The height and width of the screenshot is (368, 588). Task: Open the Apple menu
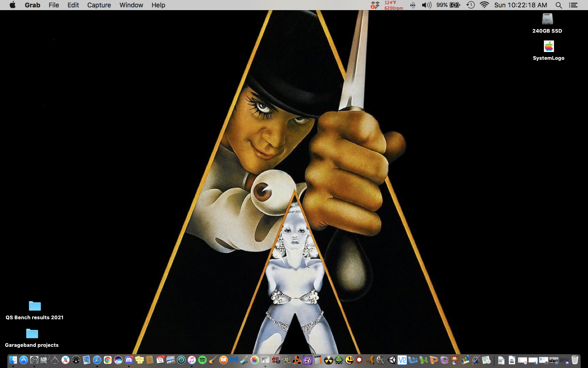[x=12, y=5]
